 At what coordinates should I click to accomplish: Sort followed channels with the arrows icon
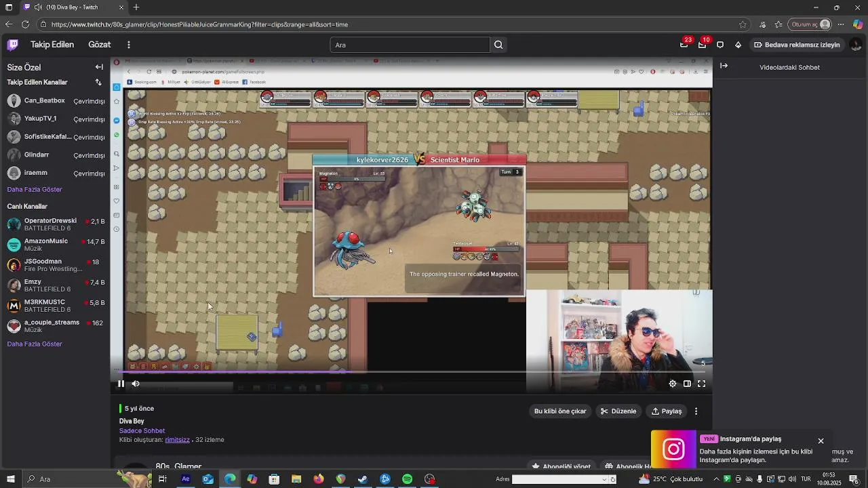(98, 82)
